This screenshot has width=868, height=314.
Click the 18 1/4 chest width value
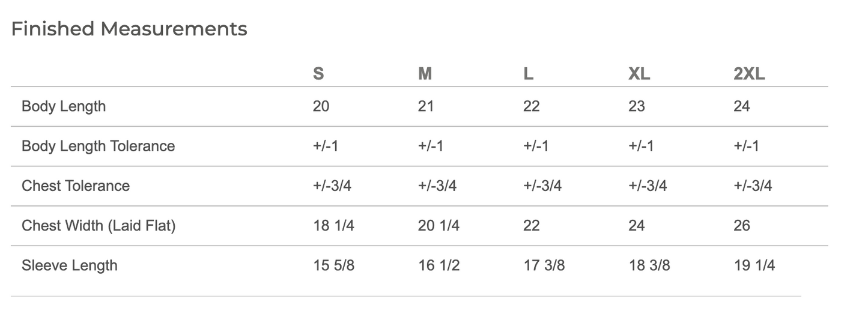tap(333, 225)
